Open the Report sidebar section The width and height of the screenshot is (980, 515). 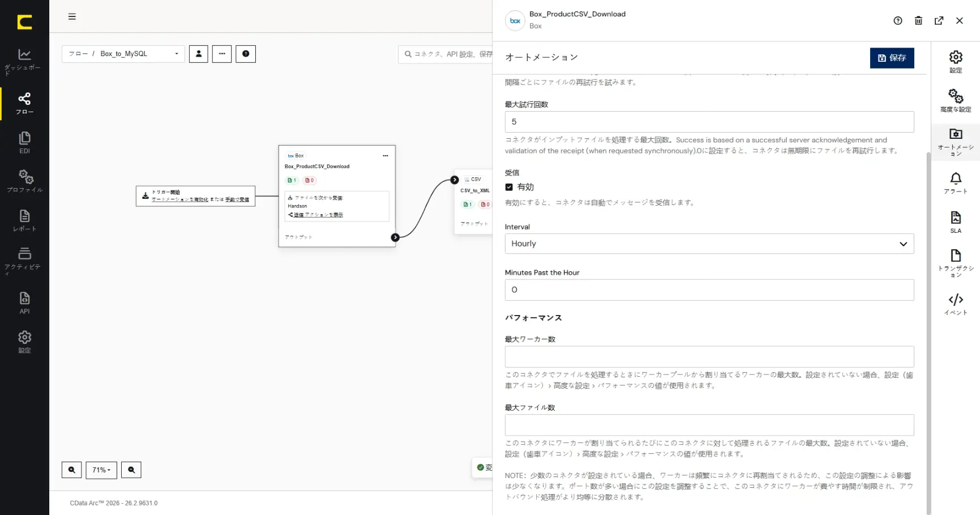coord(24,220)
